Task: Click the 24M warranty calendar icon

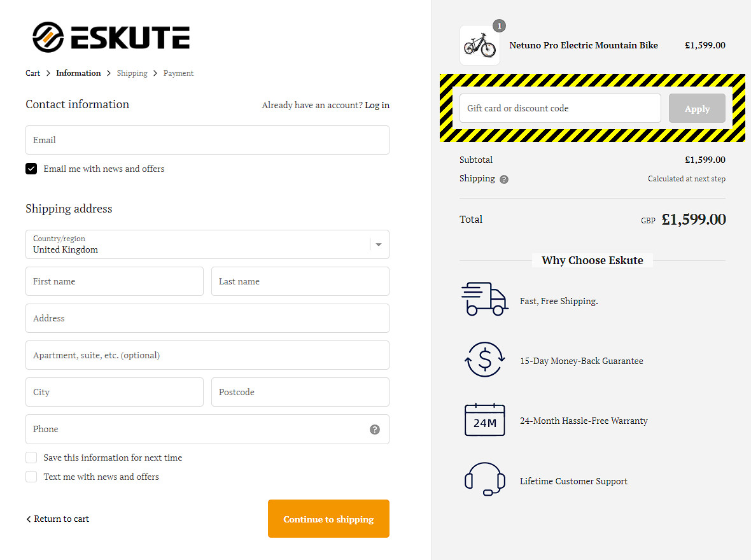Action: 485,419
